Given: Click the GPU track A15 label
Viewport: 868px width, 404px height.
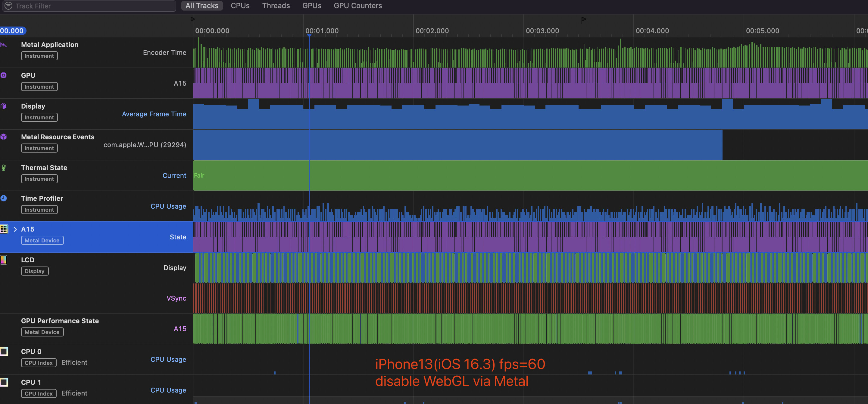Looking at the screenshot, I should tap(180, 83).
